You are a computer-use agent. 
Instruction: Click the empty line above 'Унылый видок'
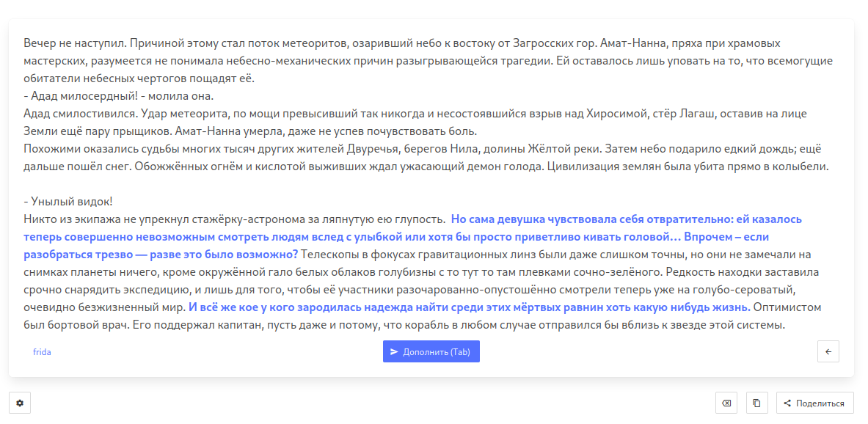pos(220,184)
